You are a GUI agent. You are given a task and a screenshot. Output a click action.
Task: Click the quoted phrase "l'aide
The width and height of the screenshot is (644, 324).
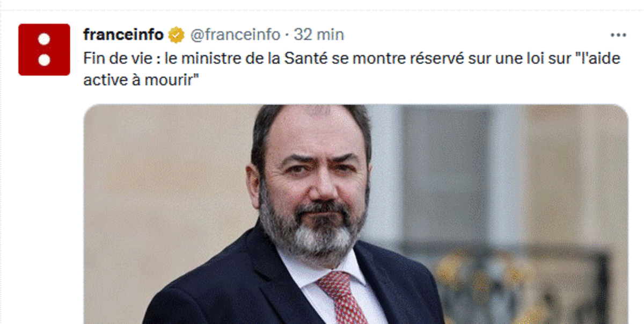pyautogui.click(x=594, y=59)
